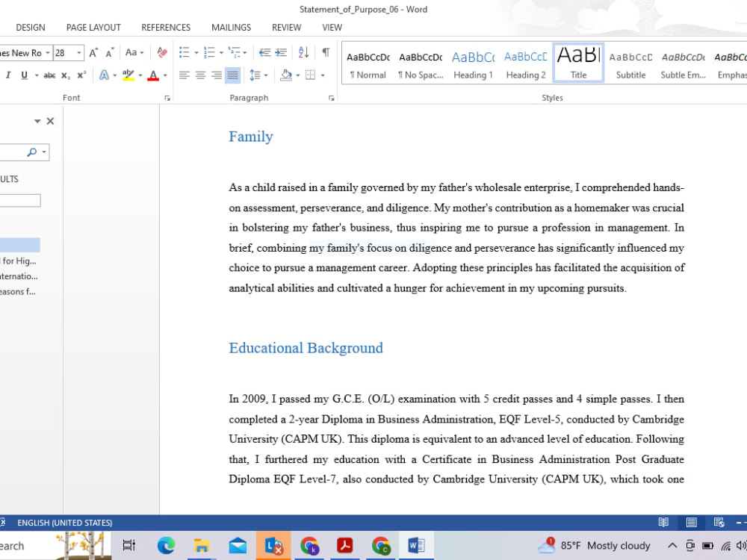Apply red font color
Image resolution: width=747 pixels, height=560 pixels.
coord(153,75)
